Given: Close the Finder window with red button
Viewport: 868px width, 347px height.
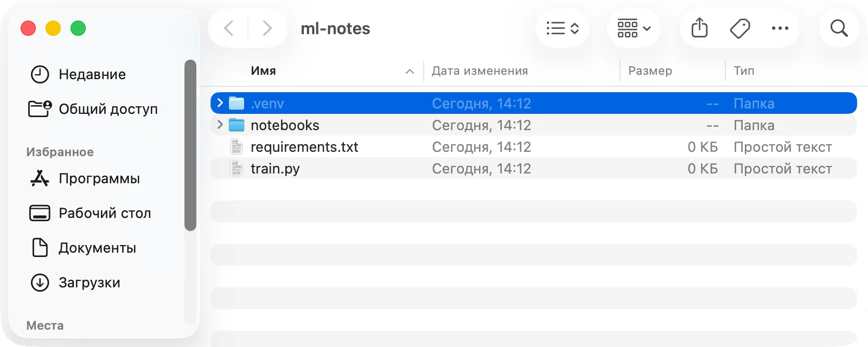Looking at the screenshot, I should (x=28, y=28).
